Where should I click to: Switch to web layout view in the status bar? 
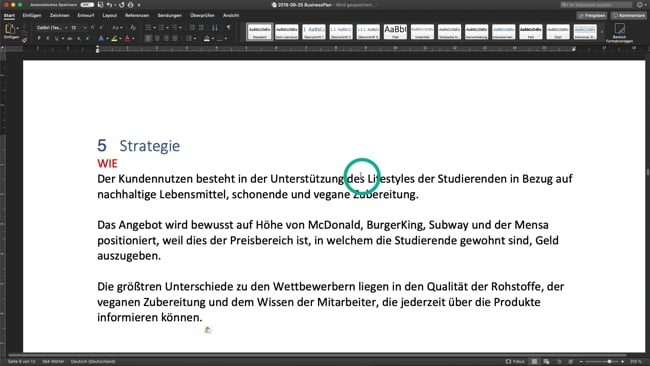pos(546,361)
